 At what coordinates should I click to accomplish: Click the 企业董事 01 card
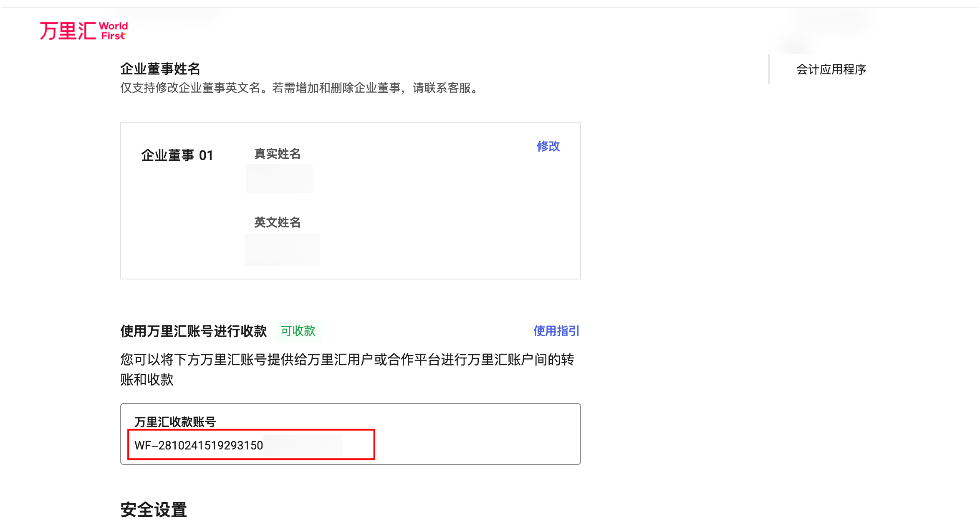click(177, 155)
